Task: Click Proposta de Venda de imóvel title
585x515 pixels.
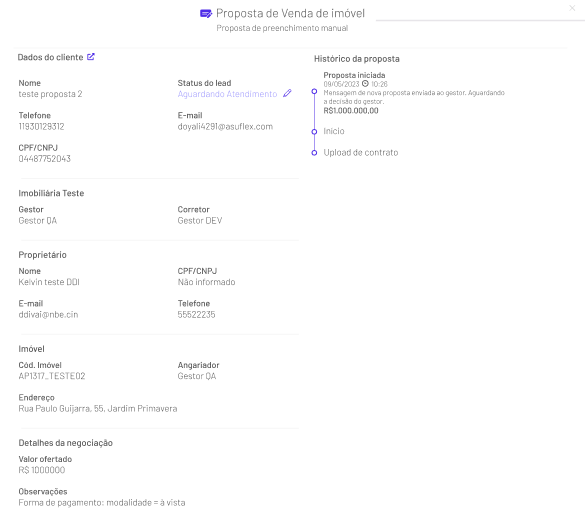Action: 290,13
